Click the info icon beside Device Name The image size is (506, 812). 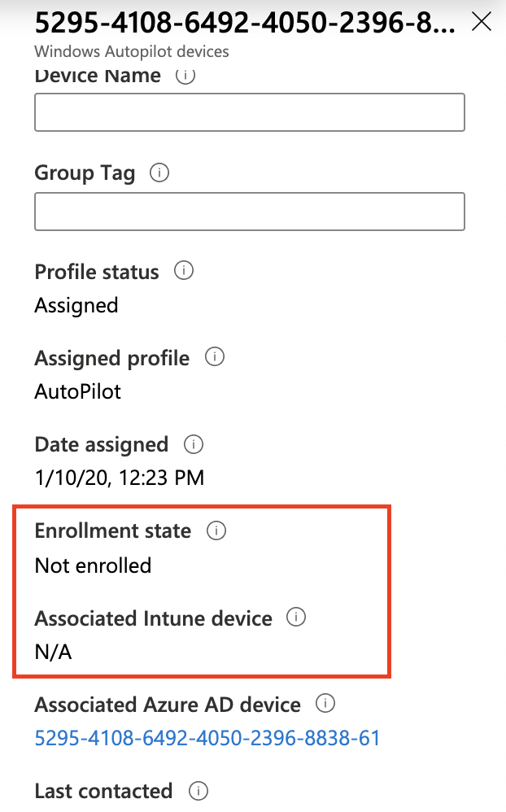pos(185,76)
